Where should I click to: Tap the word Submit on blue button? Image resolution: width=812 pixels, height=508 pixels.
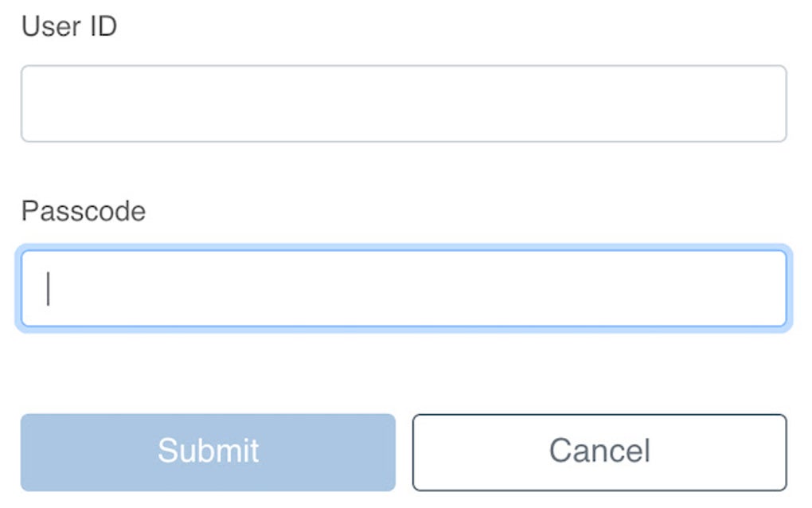pos(209,450)
